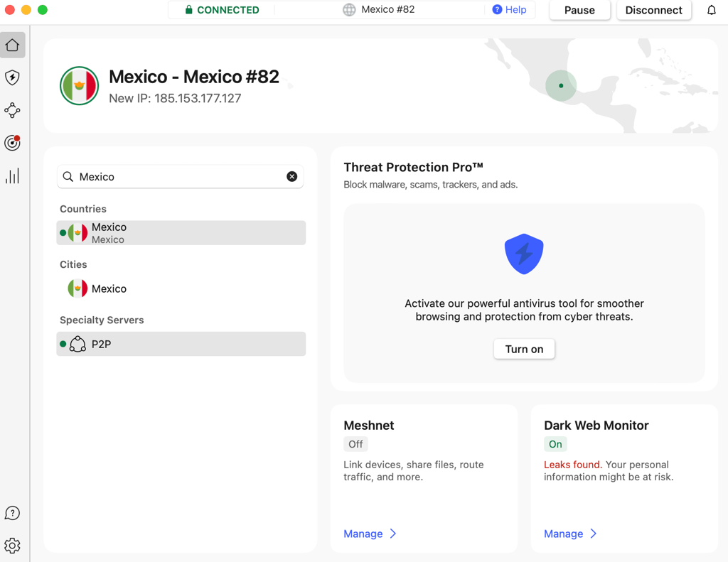Open Manage link for Dark Web Monitor

point(563,534)
